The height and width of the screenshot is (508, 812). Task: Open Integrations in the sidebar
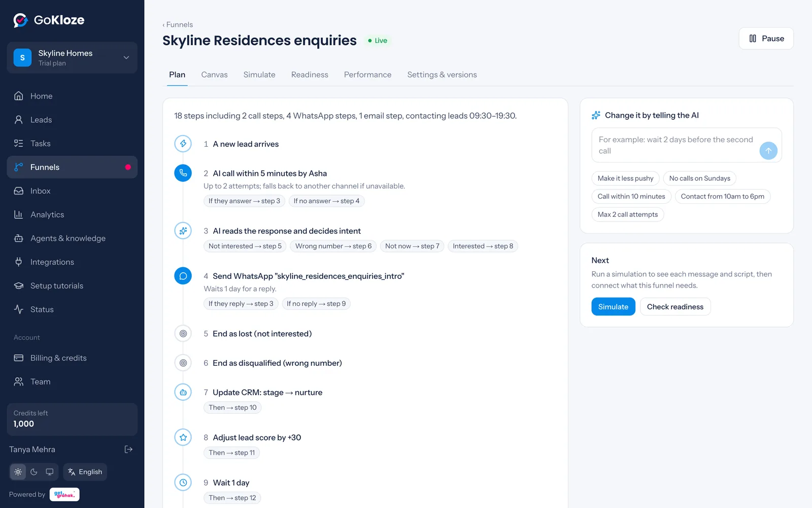(x=72, y=262)
